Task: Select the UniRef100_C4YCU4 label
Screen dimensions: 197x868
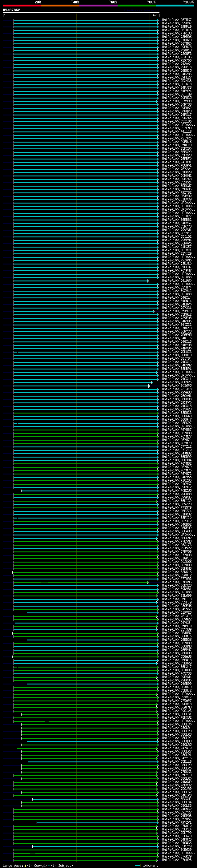Action: click(177, 623)
